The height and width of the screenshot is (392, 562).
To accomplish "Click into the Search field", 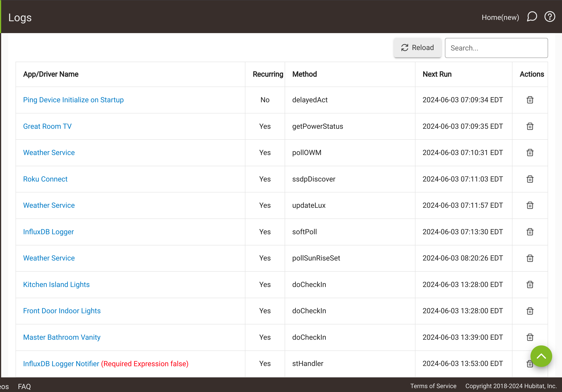I will pyautogui.click(x=496, y=48).
